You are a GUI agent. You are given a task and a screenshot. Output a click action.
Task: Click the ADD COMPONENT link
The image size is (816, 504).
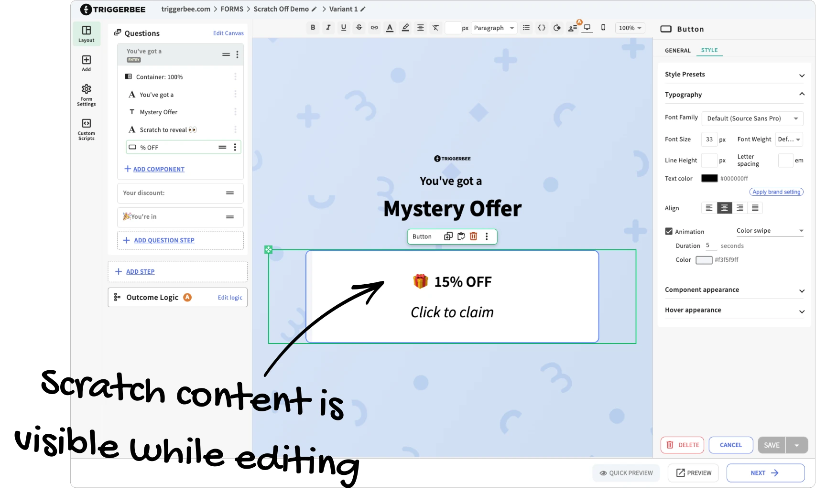click(x=159, y=169)
